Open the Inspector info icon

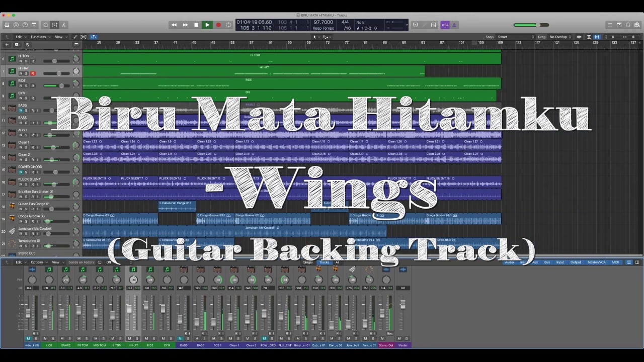click(16, 25)
